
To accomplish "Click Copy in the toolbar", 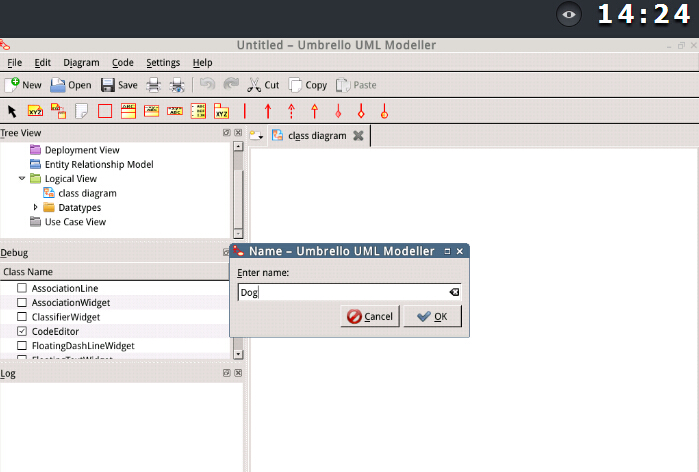I will coord(308,85).
